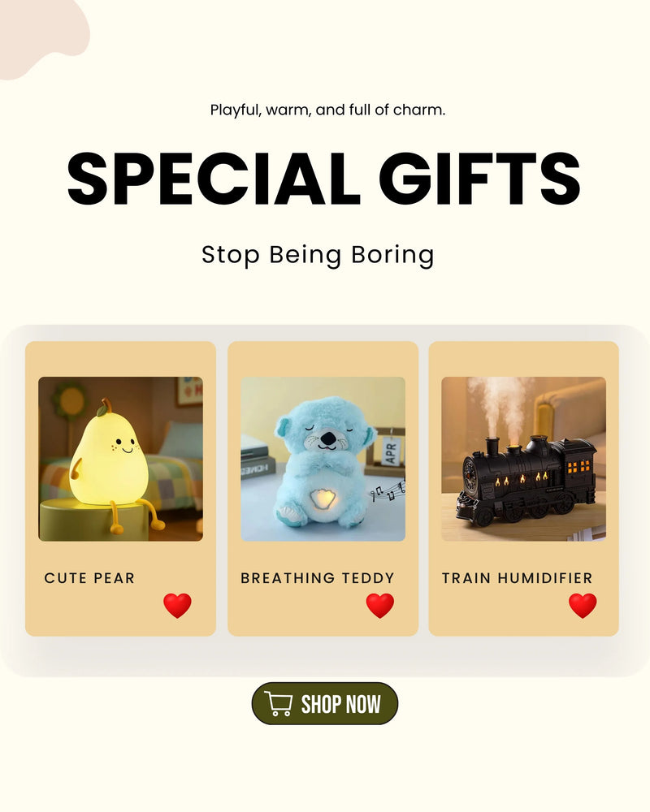This screenshot has width=650, height=812.
Task: Click the teddy's glowing shell belly
Action: coord(323,500)
